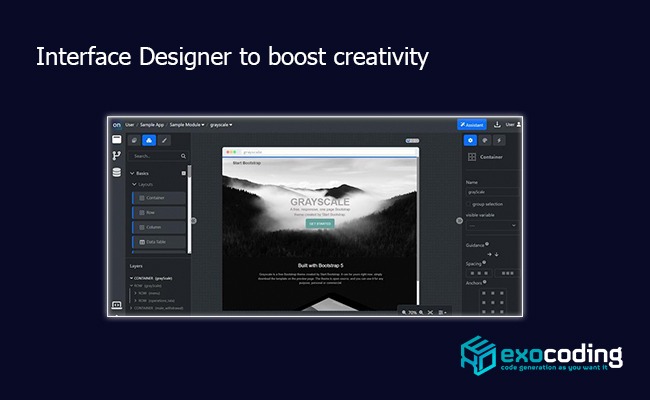The width and height of the screenshot is (650, 400).
Task: Select the blue gear properties tab
Action: click(470, 141)
